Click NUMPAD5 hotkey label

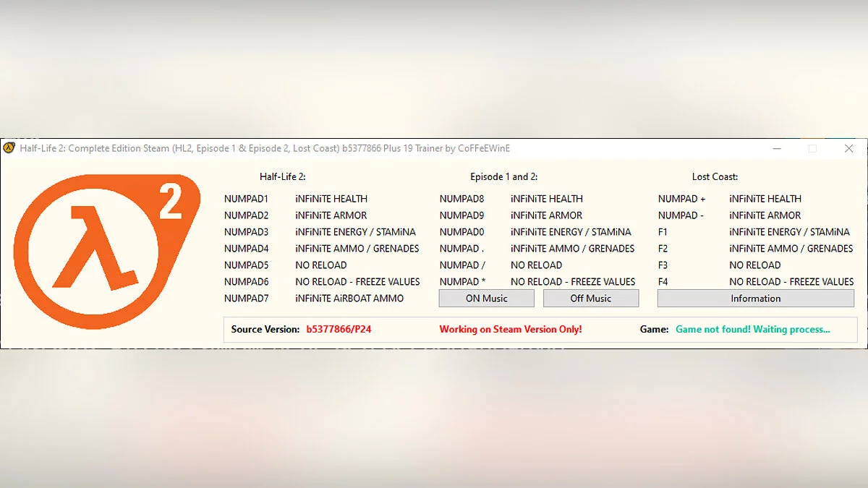[x=247, y=265]
